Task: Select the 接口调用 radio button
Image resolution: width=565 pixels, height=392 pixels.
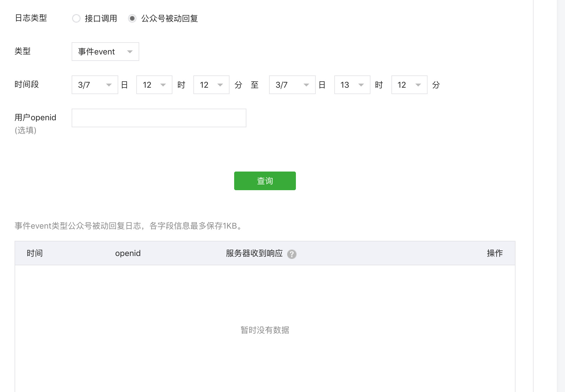Action: point(76,18)
